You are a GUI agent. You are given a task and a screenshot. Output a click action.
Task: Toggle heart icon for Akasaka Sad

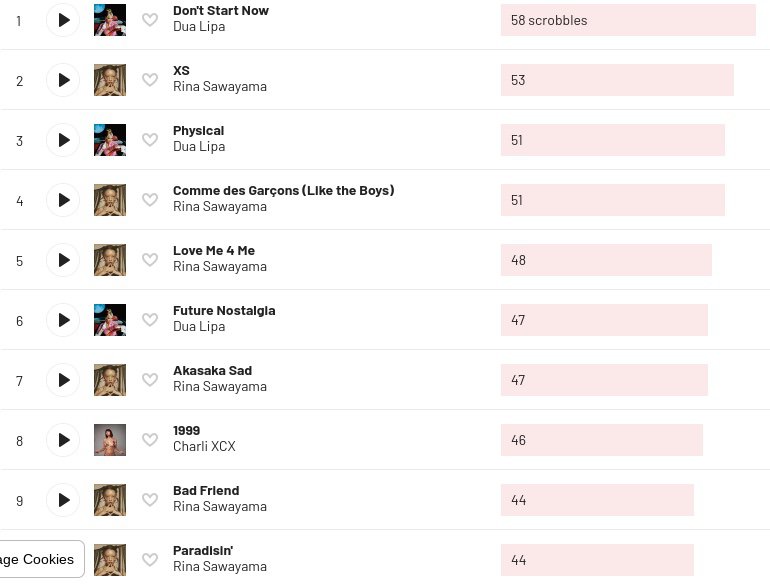pos(150,380)
